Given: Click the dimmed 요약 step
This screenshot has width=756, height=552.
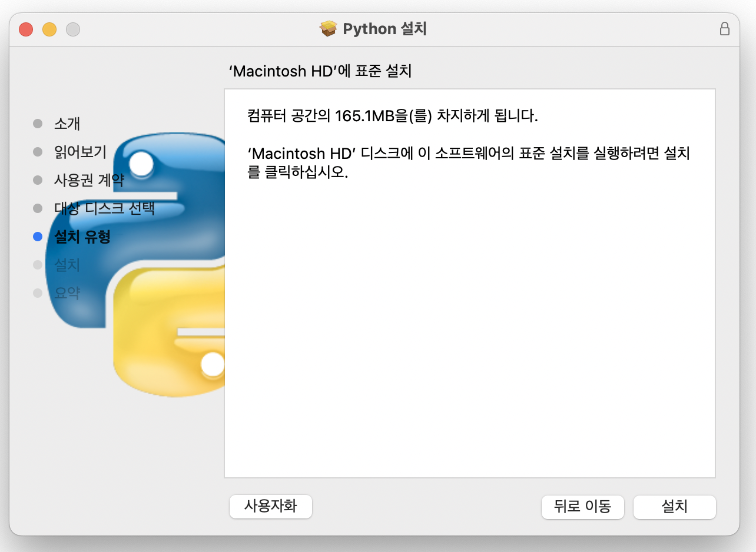Looking at the screenshot, I should [67, 293].
